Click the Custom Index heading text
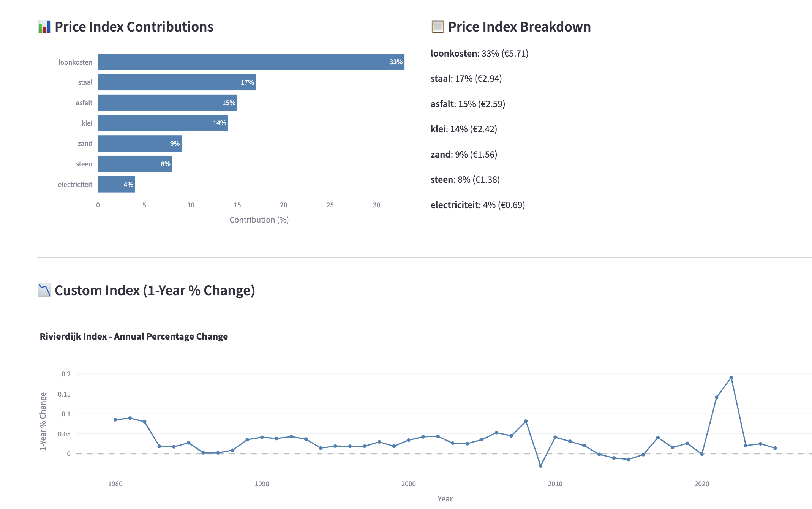 point(155,291)
